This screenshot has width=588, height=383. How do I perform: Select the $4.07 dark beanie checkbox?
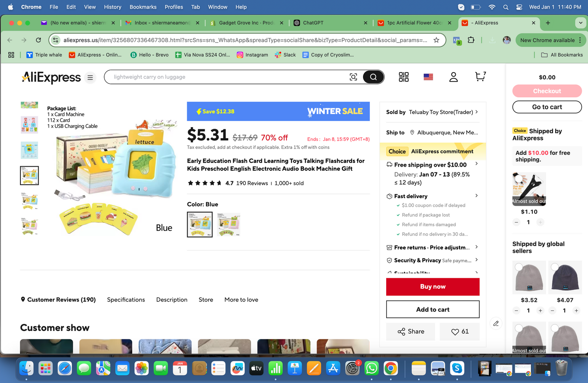[x=555, y=267]
